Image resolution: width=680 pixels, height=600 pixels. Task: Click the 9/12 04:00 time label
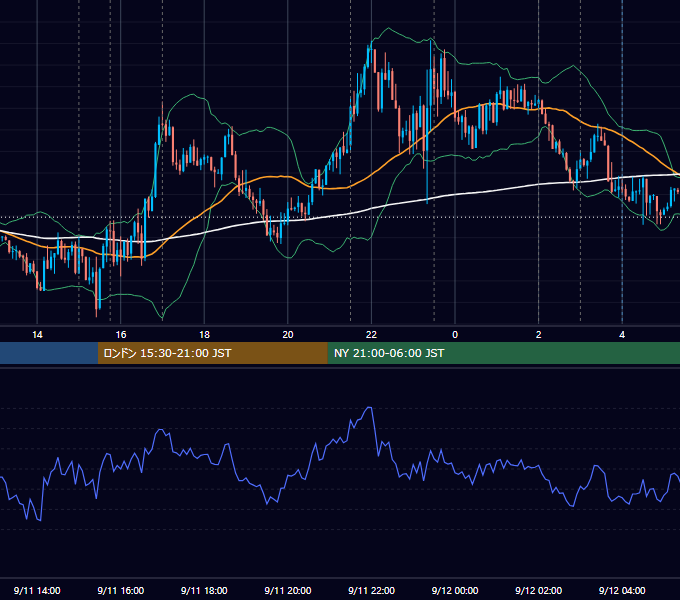point(622,590)
